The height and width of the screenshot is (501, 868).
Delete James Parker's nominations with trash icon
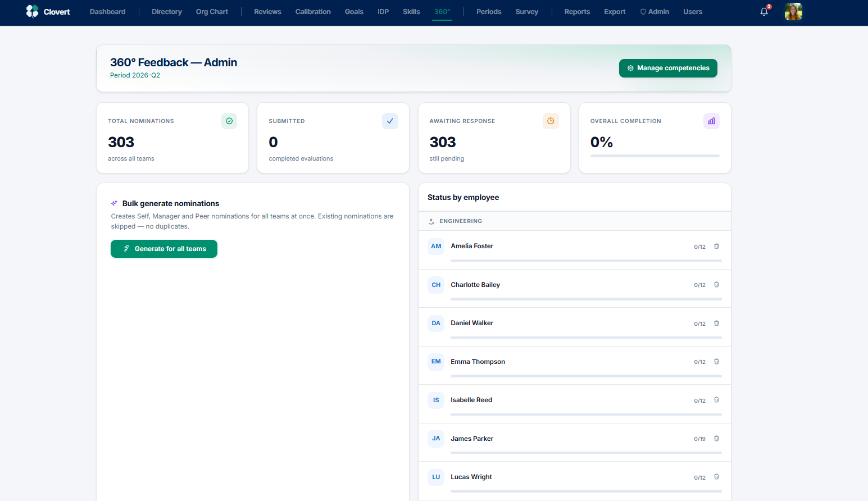point(716,439)
